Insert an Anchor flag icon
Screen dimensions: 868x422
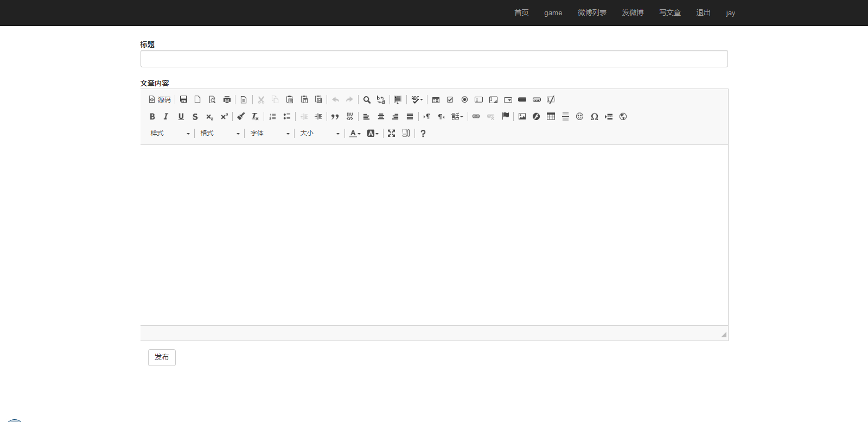[505, 117]
